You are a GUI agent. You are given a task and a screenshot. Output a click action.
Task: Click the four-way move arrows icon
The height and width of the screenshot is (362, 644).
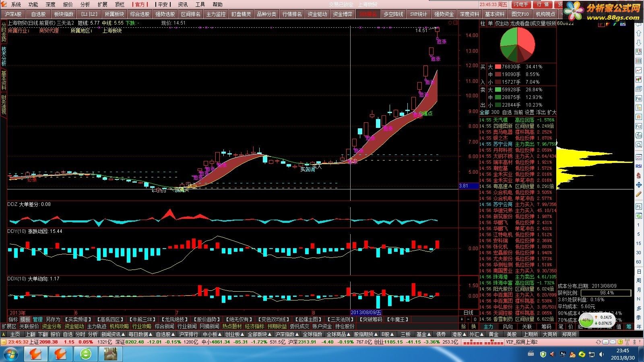[x=638, y=185]
